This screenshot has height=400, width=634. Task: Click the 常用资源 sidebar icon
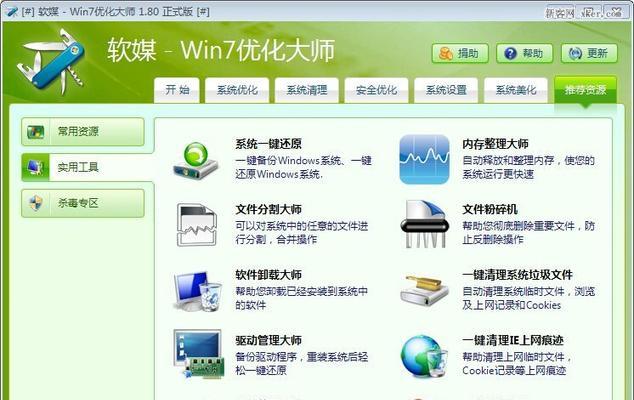pyautogui.click(x=36, y=131)
